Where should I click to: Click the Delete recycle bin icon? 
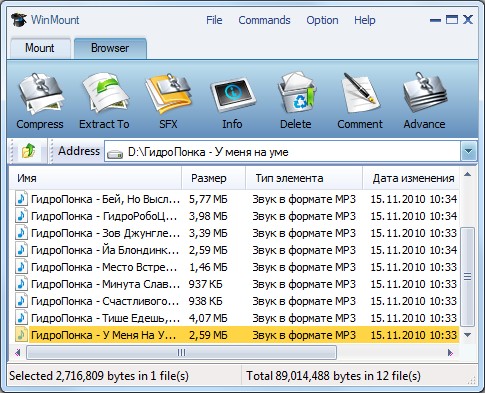296,94
